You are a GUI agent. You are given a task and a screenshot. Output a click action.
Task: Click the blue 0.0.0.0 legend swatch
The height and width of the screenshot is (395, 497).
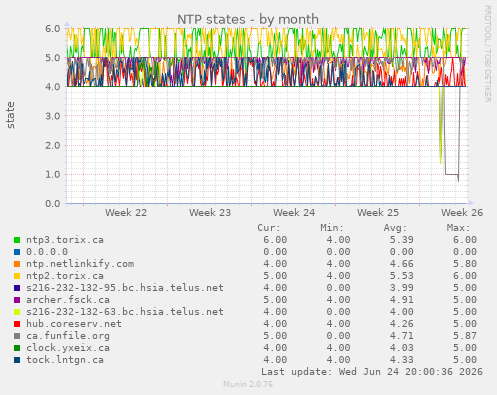coord(17,252)
